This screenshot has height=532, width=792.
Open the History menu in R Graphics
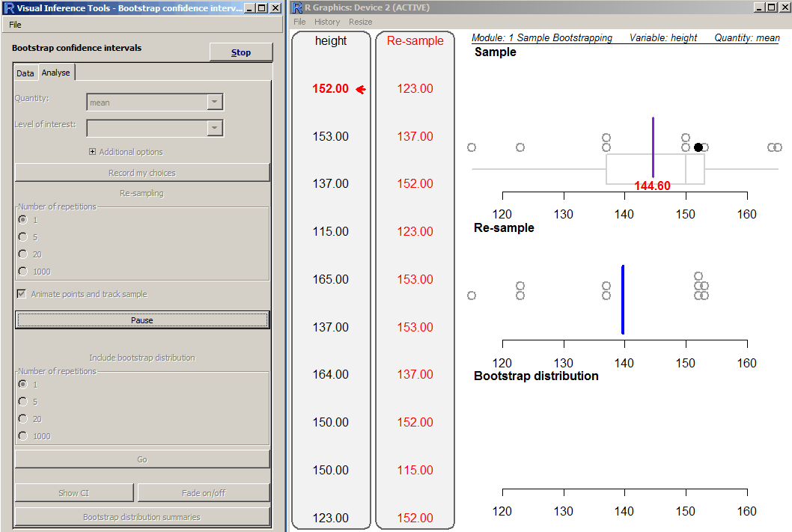pyautogui.click(x=327, y=22)
